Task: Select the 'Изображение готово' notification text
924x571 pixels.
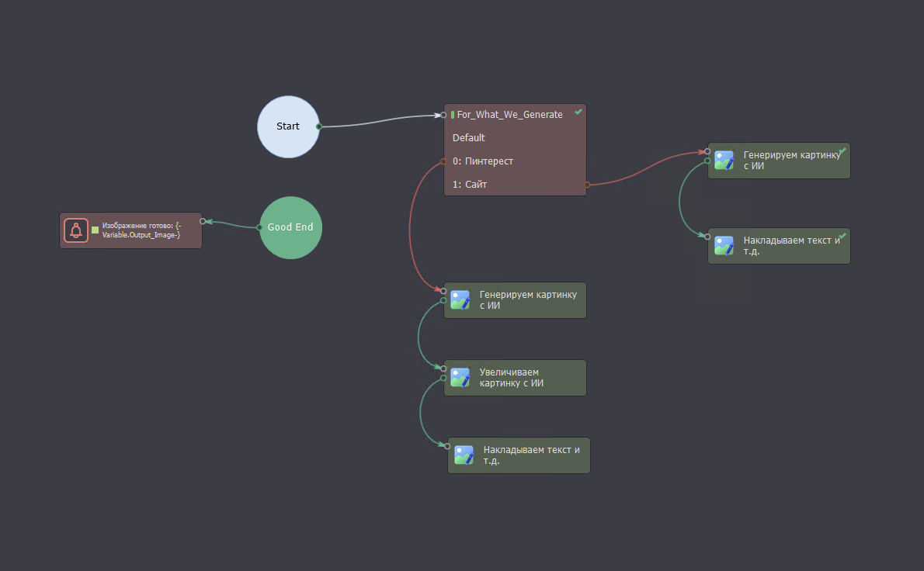Action: coord(141,230)
